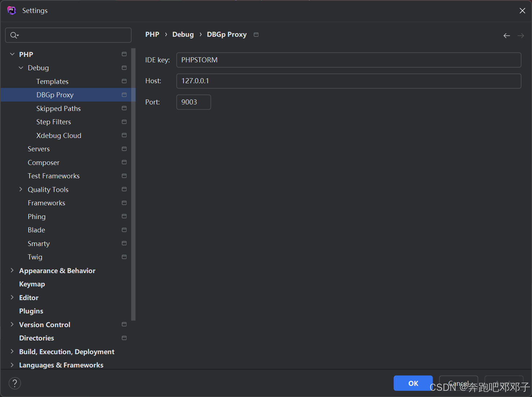This screenshot has width=532, height=397.
Task: Confirm settings with the OK button
Action: click(413, 383)
